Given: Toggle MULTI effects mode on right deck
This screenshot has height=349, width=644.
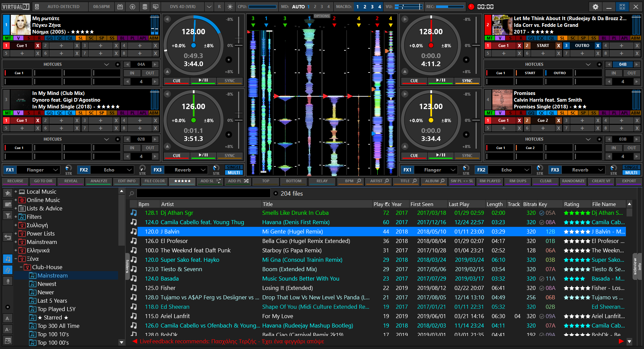Looking at the screenshot, I should [x=631, y=172].
